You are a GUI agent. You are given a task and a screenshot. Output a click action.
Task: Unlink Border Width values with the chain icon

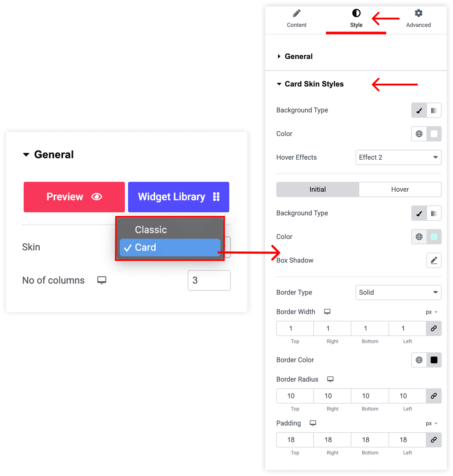point(434,328)
